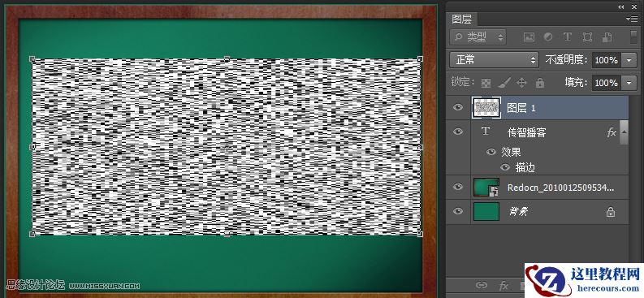
Task: Lock image pixels brush icon
Action: coord(504,83)
